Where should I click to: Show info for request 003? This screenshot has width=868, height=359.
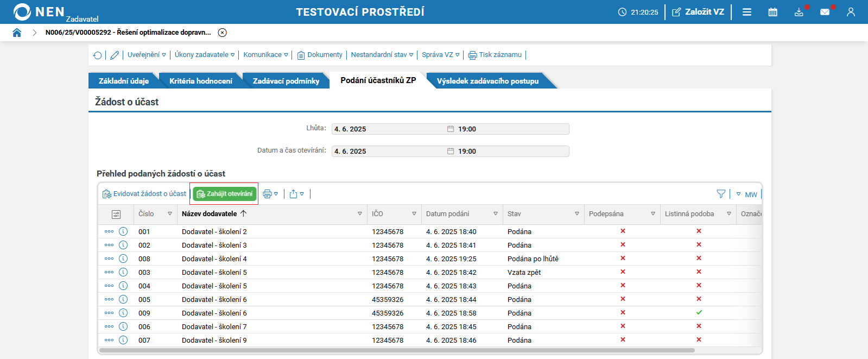point(123,272)
